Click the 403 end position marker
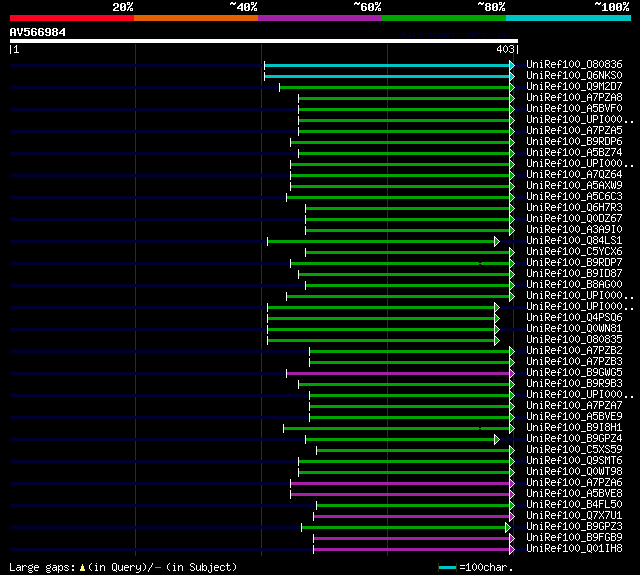 (505, 49)
